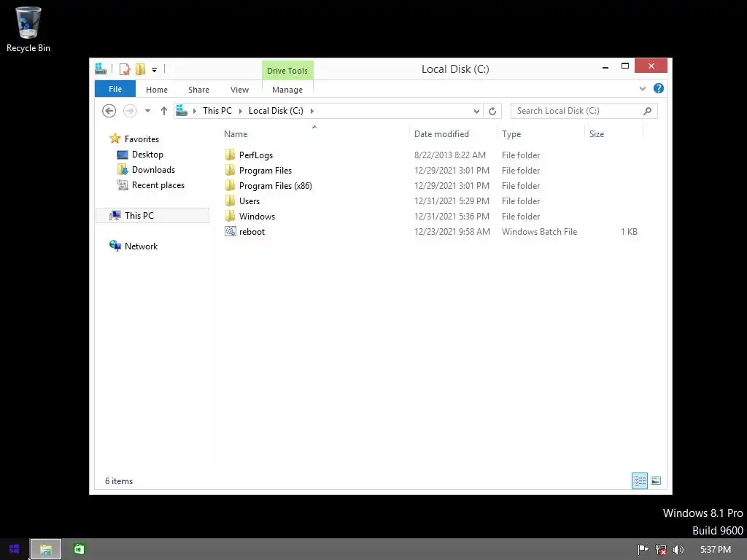Click the network tray icon
The image size is (747, 560).
[x=661, y=550]
